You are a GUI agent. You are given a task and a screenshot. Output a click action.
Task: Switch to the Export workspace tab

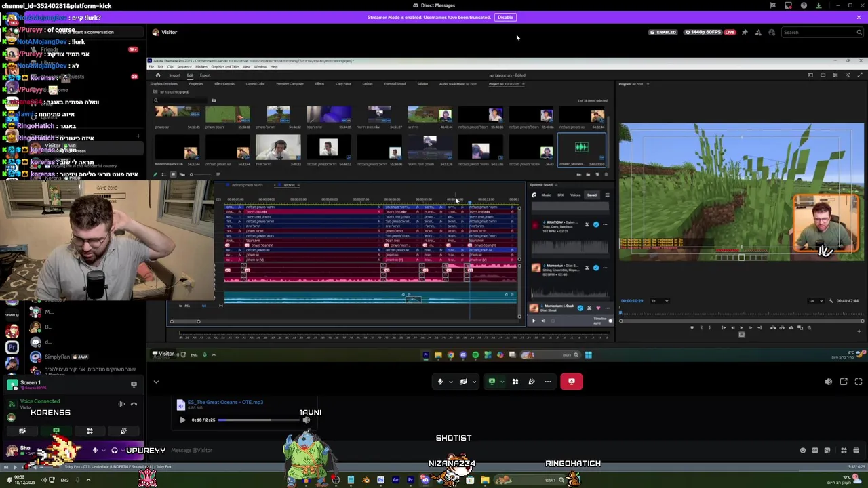(205, 75)
